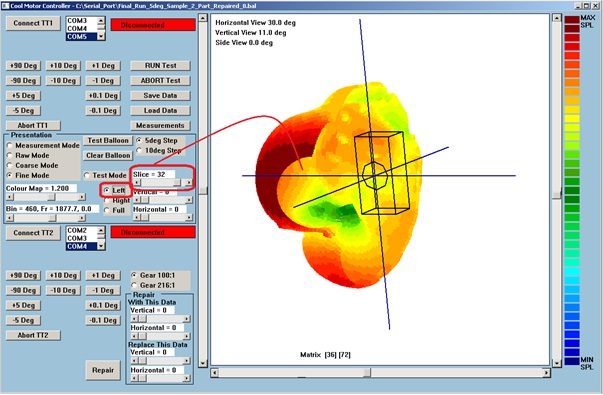The width and height of the screenshot is (603, 395).
Task: Choose COM2 in the TT2 port list
Action: click(x=82, y=230)
